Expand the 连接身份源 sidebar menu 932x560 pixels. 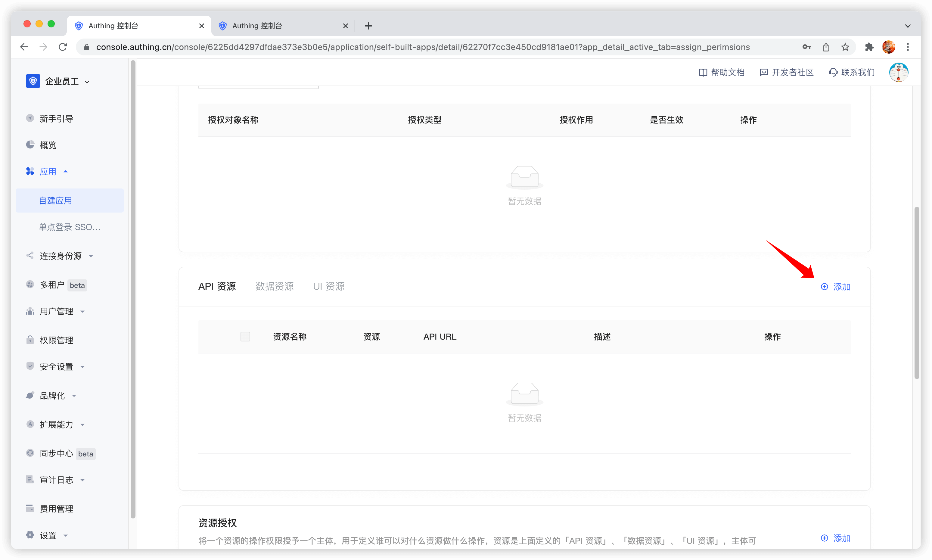click(x=61, y=256)
